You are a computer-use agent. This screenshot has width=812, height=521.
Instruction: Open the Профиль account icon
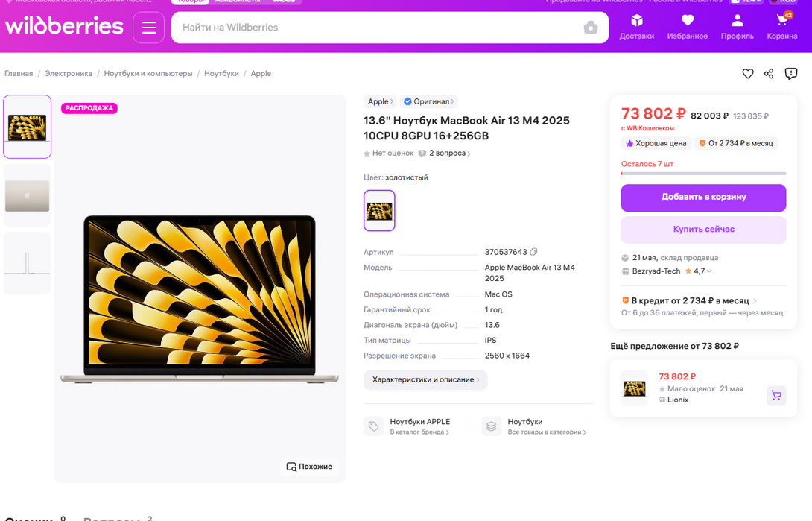tap(737, 27)
